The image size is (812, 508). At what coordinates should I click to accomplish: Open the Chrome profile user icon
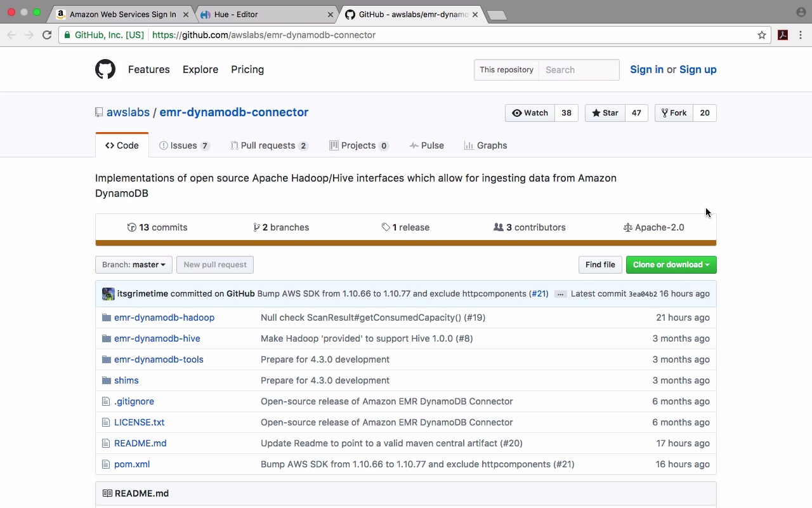coord(801,12)
